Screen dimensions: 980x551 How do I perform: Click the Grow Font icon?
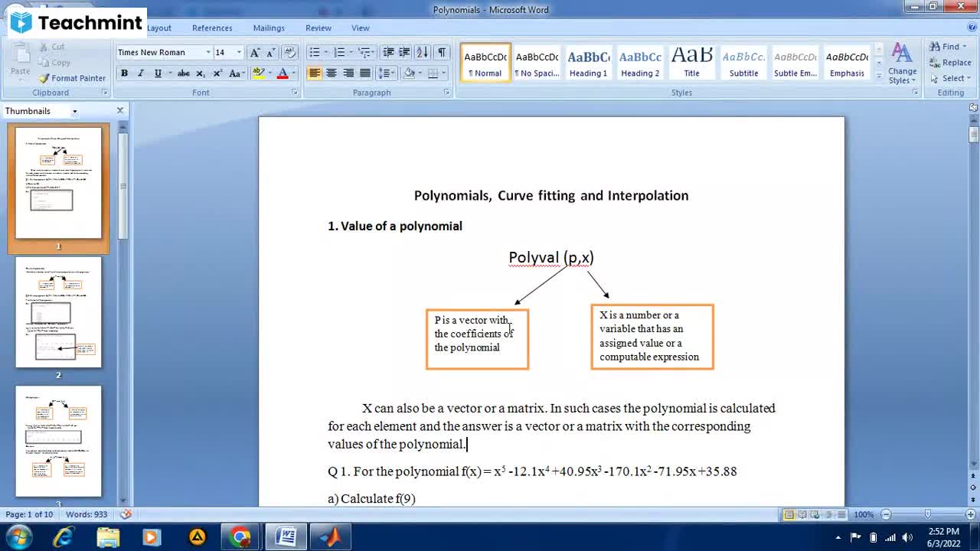click(255, 52)
